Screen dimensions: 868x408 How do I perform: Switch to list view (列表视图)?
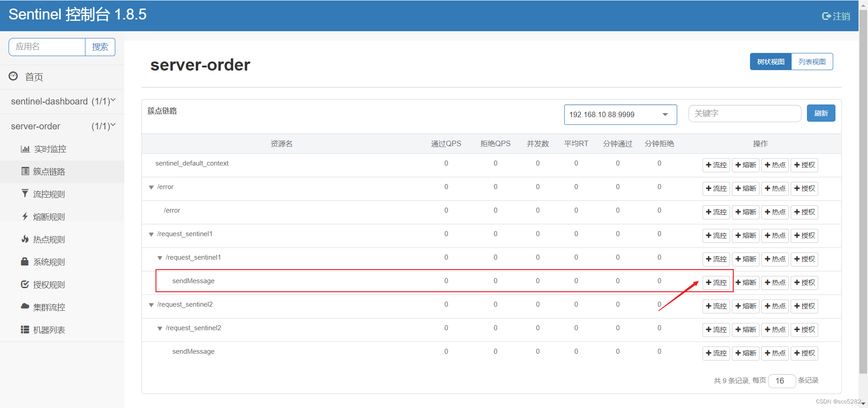(x=812, y=62)
